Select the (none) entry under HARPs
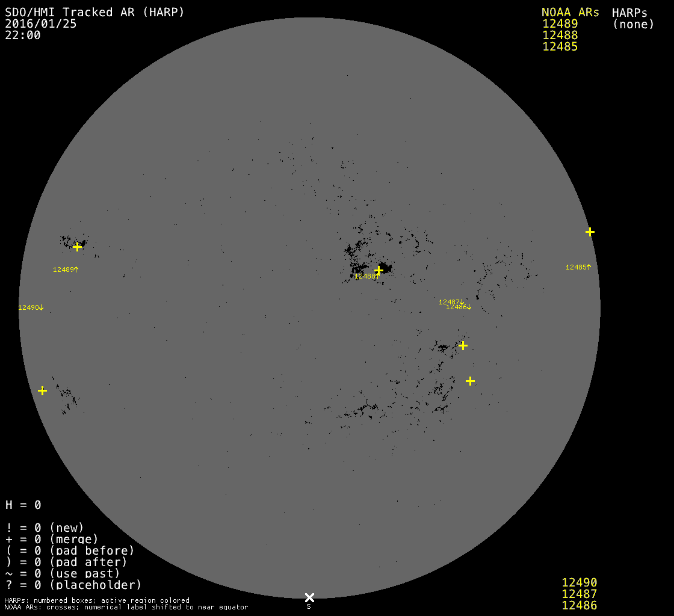 coord(633,24)
